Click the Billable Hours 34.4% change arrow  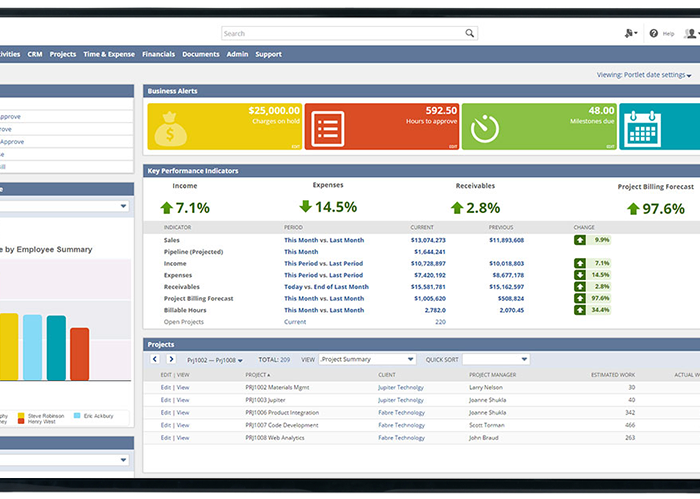pos(580,310)
